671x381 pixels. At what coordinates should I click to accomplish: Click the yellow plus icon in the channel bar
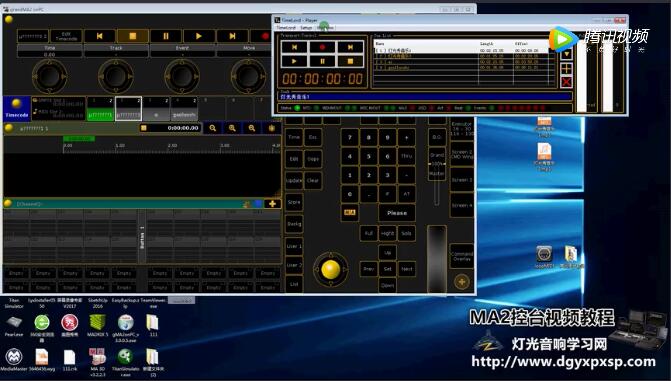272,204
